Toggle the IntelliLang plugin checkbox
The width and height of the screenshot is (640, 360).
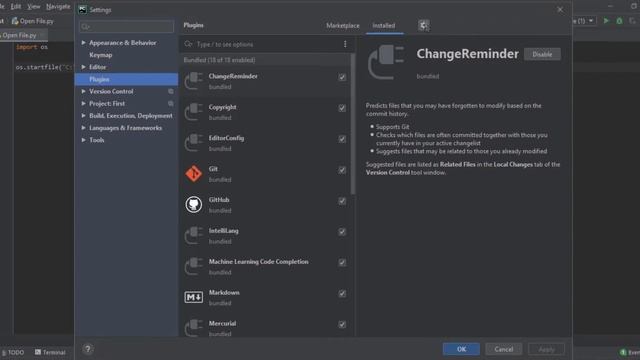342,232
